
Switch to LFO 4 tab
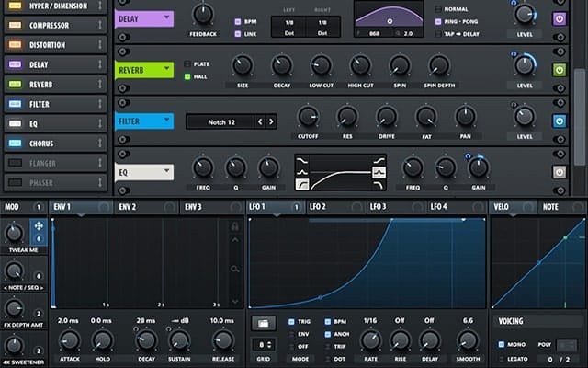[458, 207]
